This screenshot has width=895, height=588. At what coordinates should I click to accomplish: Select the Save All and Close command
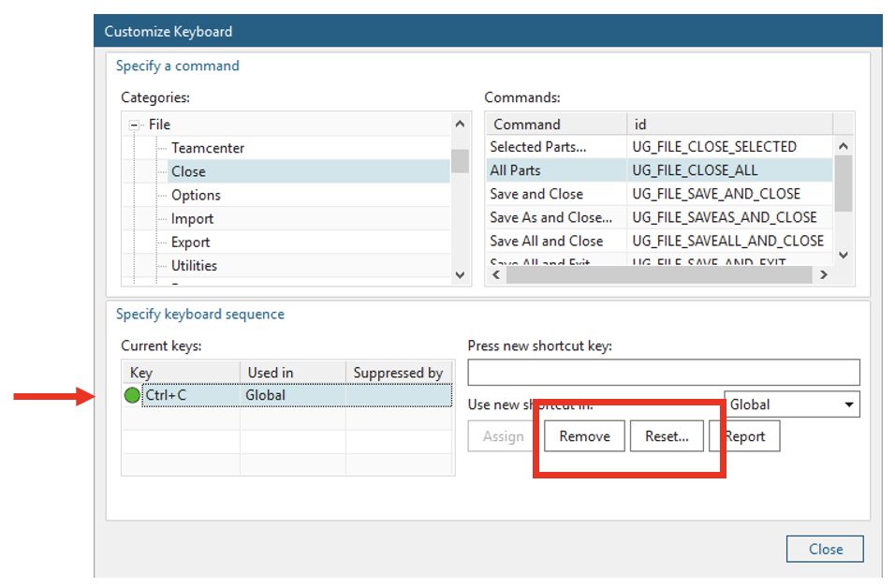tap(556, 241)
